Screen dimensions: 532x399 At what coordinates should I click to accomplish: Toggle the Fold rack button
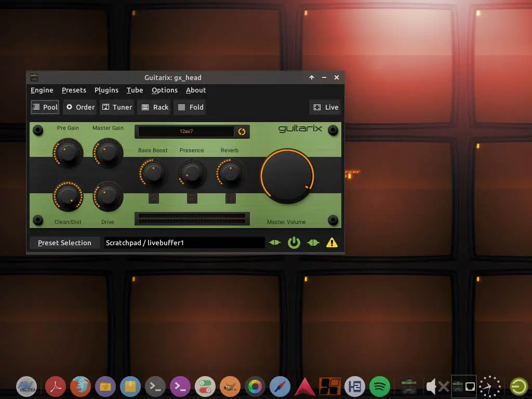click(x=190, y=107)
